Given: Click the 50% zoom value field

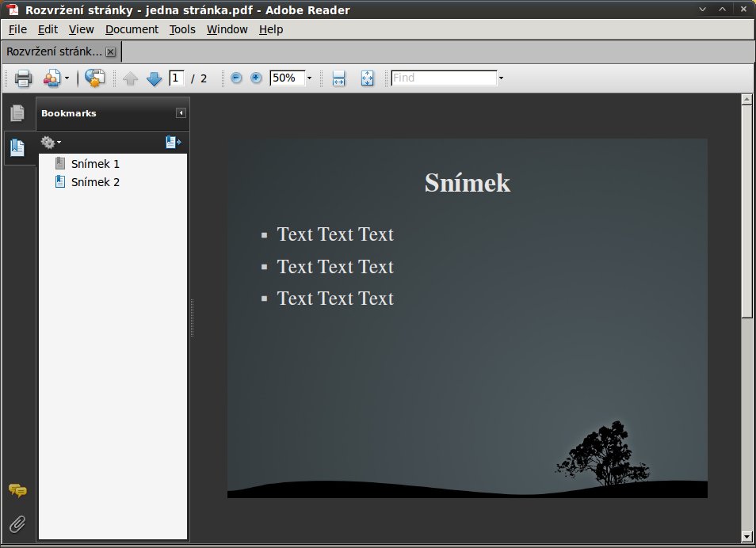Looking at the screenshot, I should coord(288,78).
